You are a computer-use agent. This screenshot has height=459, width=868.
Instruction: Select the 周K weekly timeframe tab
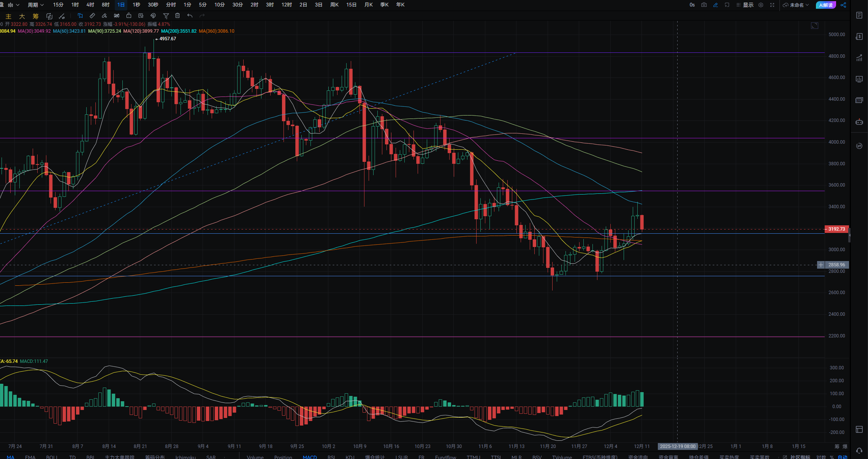(x=334, y=5)
